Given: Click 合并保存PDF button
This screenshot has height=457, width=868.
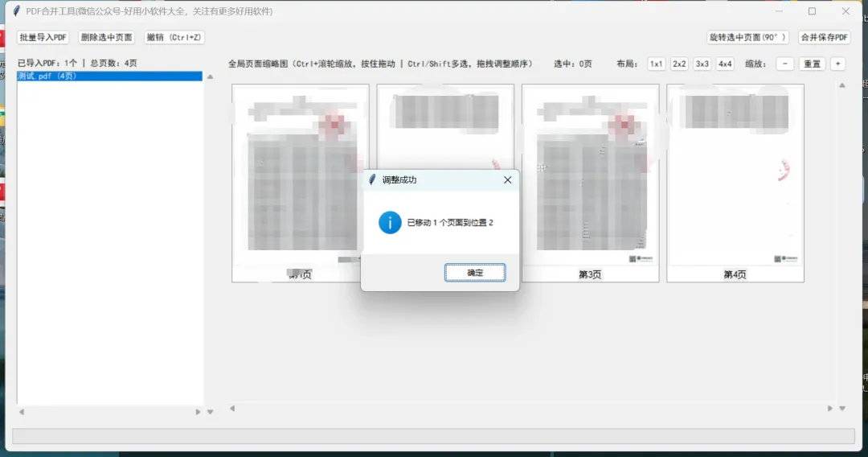Looking at the screenshot, I should [825, 37].
